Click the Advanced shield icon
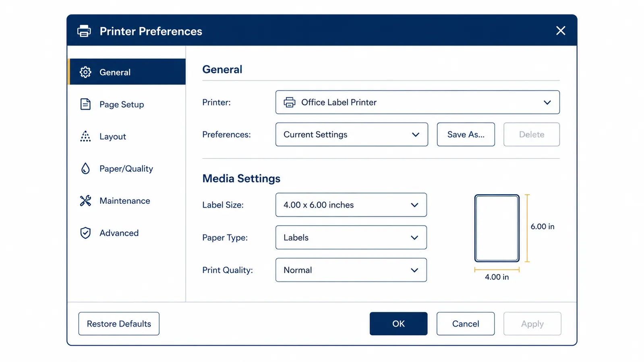644x362 pixels. (x=85, y=233)
